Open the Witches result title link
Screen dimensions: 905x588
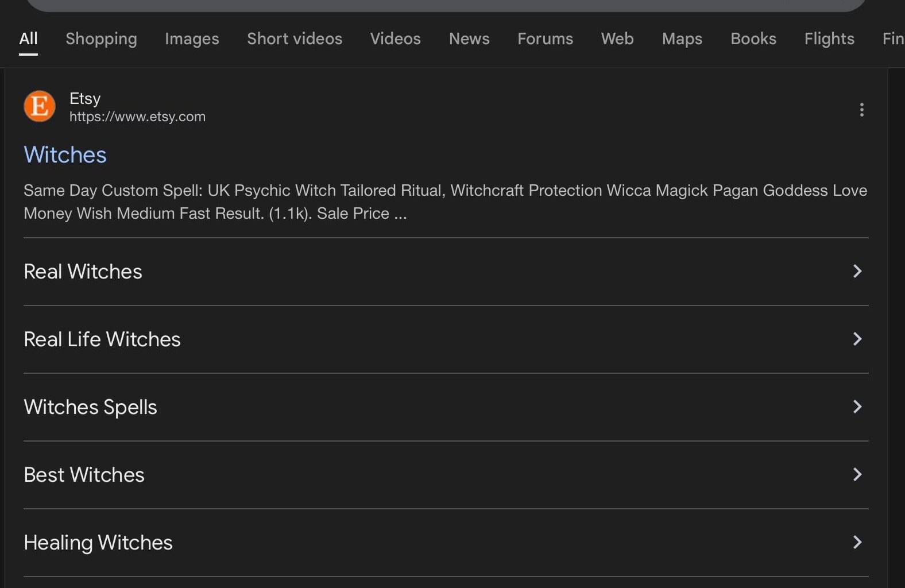pos(65,155)
